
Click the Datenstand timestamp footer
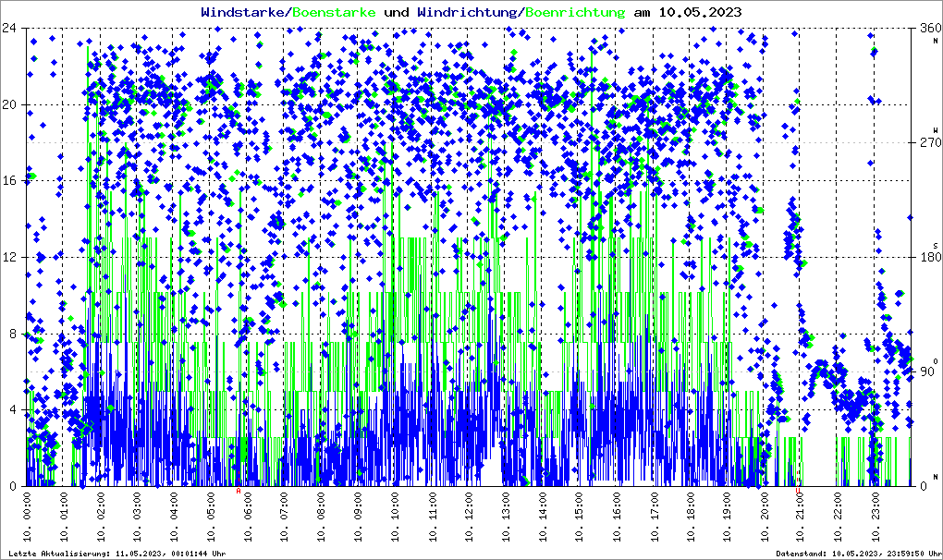click(859, 554)
